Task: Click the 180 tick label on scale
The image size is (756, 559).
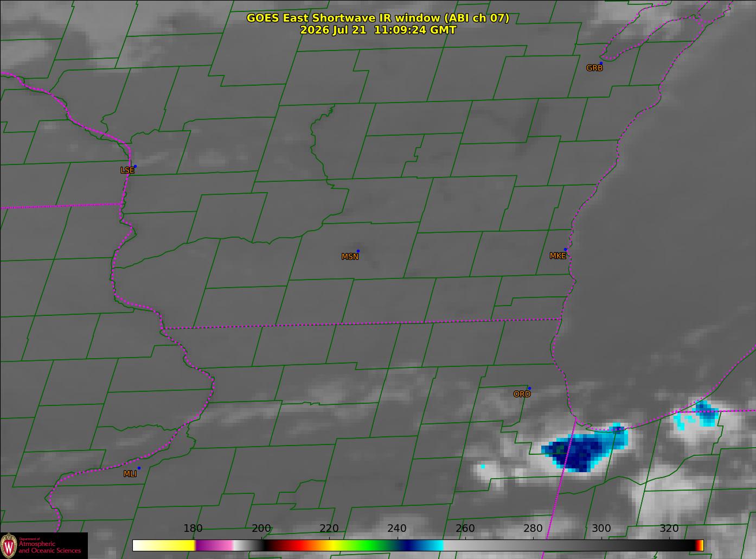Action: point(193,528)
